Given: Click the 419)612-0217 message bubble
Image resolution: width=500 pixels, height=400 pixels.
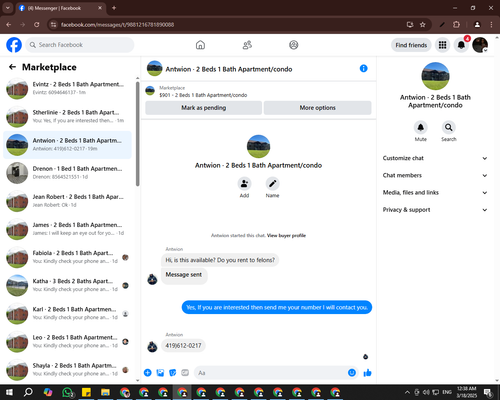Looking at the screenshot, I should pos(183,345).
